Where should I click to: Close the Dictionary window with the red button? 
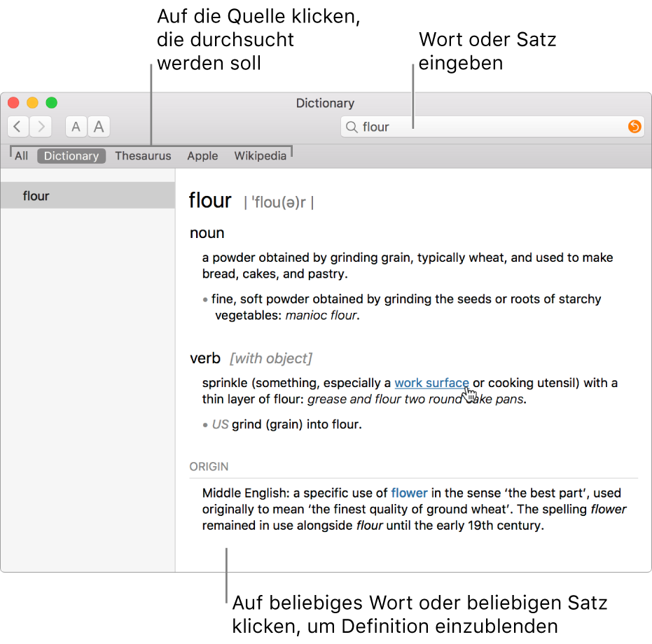(x=13, y=102)
